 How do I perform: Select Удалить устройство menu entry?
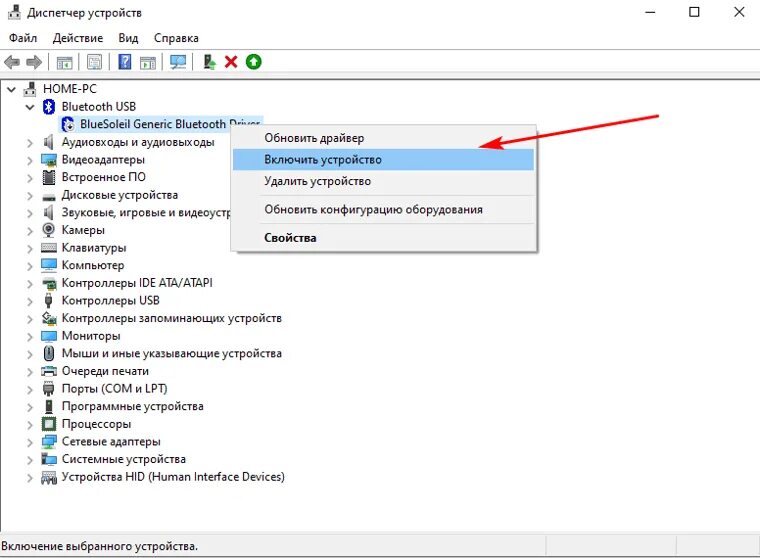(x=317, y=182)
